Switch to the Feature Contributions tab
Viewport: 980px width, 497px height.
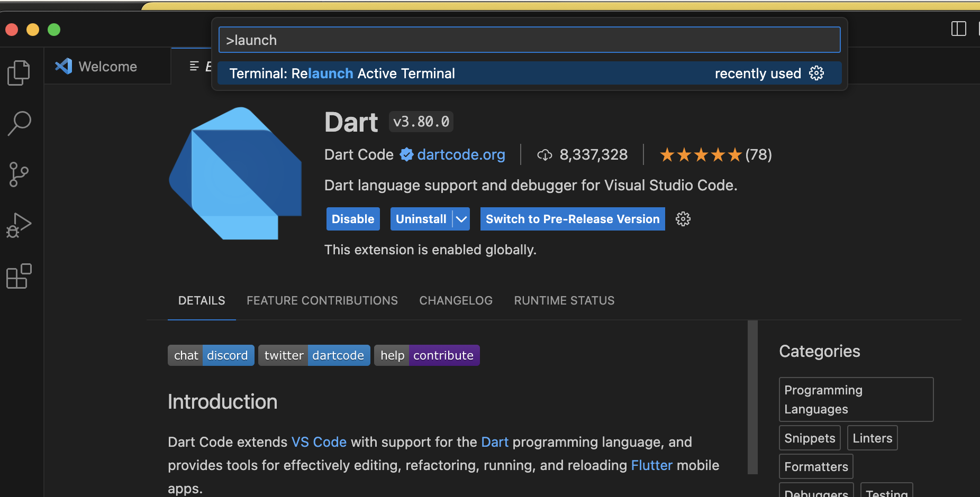pyautogui.click(x=322, y=300)
